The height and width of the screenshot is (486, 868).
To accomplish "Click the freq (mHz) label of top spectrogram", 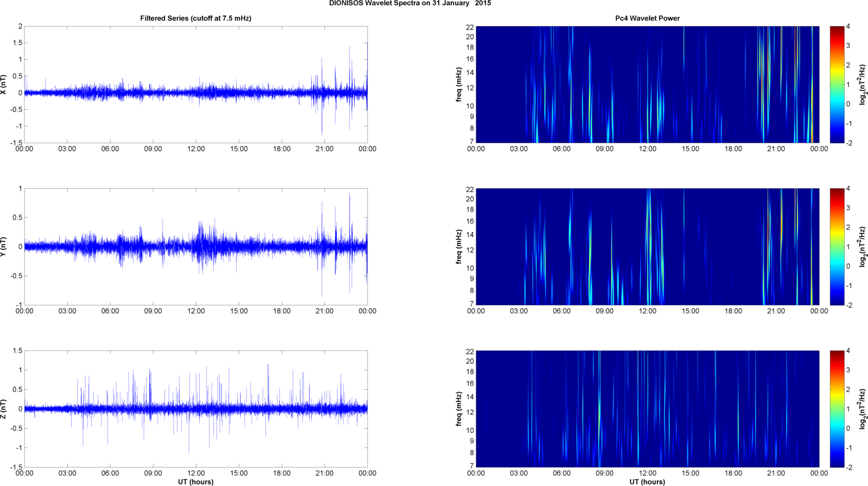I will pos(459,84).
